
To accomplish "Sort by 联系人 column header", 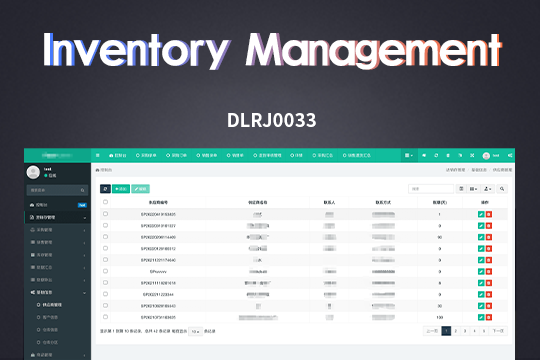I will click(329, 203).
